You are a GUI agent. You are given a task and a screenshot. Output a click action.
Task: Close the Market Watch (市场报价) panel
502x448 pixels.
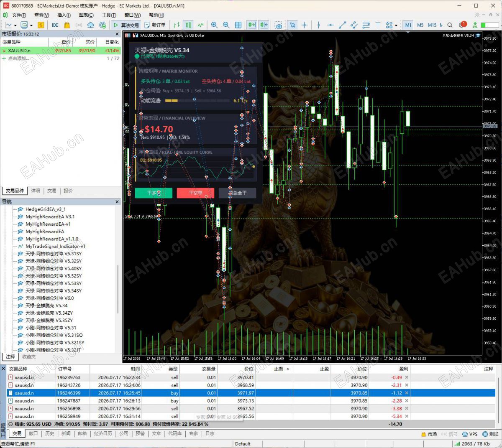[x=117, y=34]
